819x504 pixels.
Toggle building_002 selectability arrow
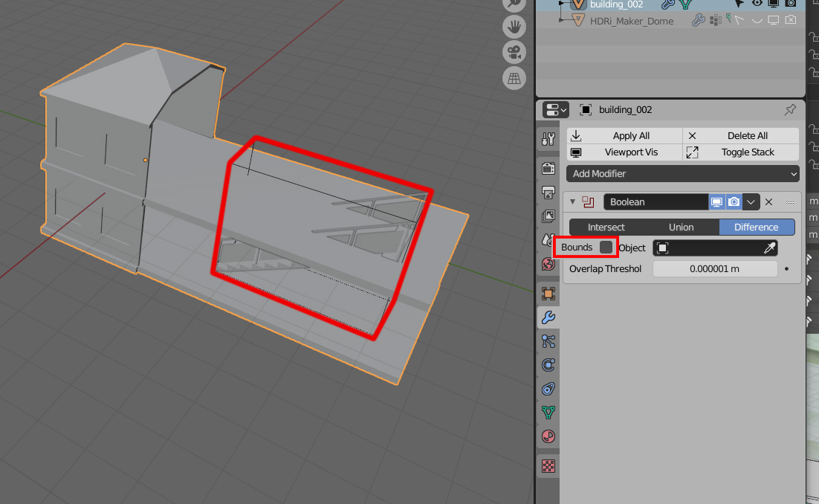(739, 4)
